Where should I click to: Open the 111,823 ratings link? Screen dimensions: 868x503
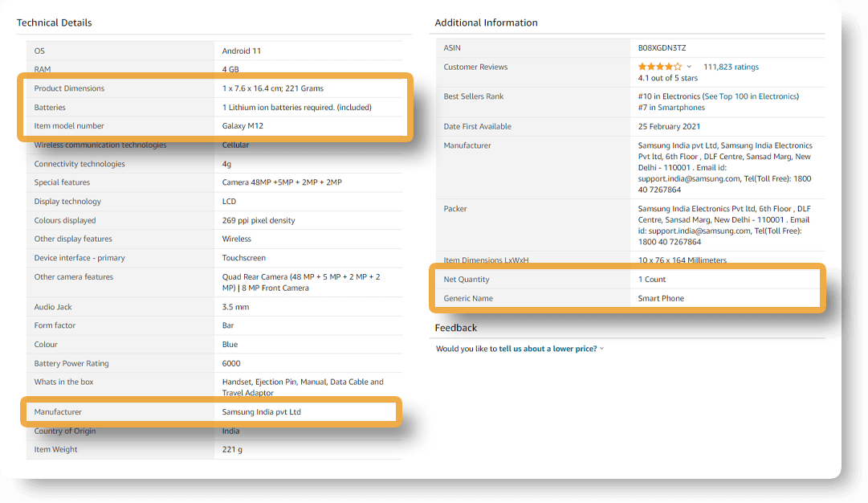[731, 67]
